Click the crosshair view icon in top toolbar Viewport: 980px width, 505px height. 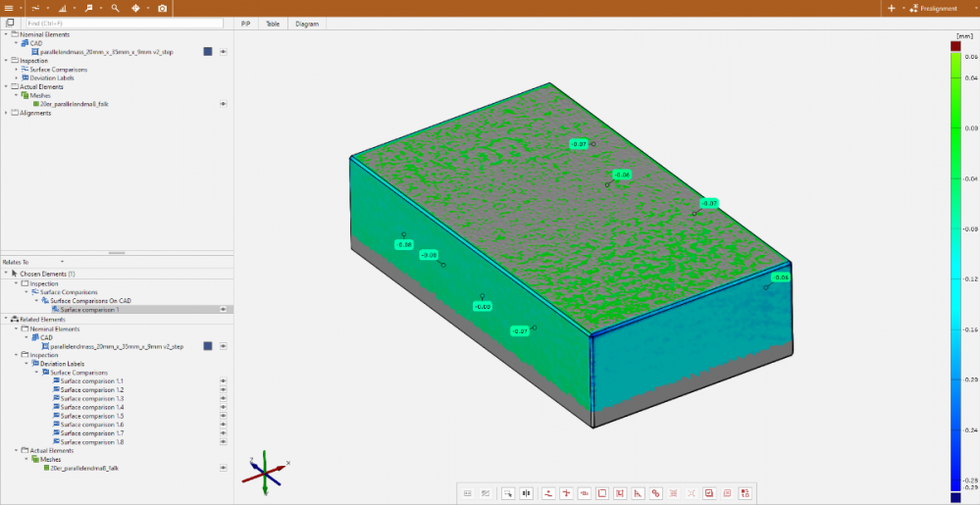tap(136, 8)
